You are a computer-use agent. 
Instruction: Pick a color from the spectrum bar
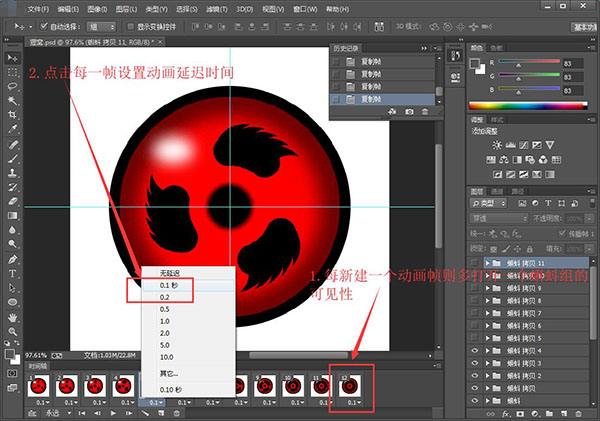point(528,106)
